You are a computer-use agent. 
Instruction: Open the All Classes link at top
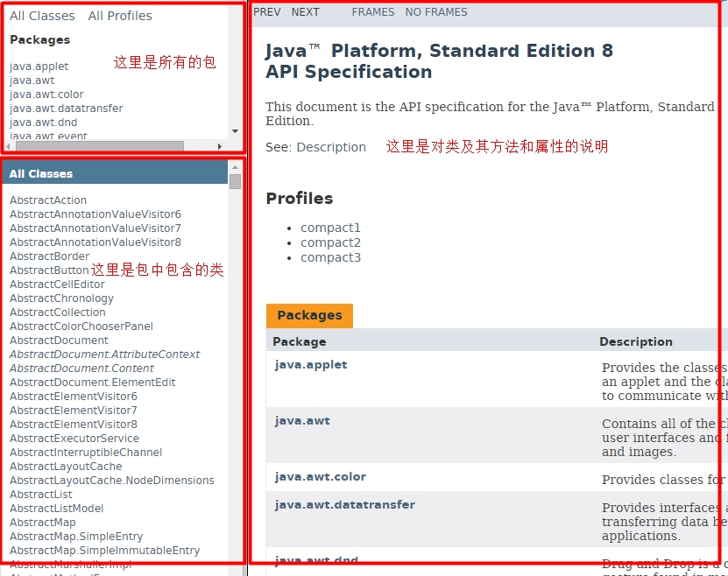[42, 16]
